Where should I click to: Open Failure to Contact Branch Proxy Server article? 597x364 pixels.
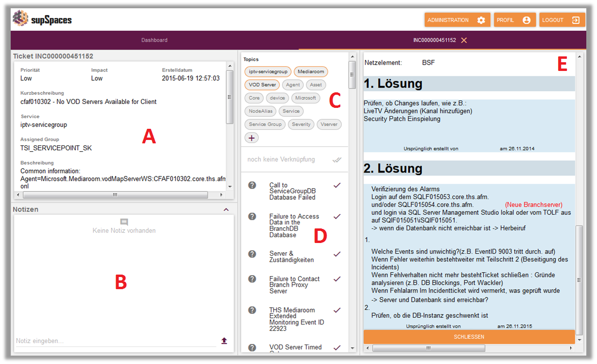click(294, 285)
